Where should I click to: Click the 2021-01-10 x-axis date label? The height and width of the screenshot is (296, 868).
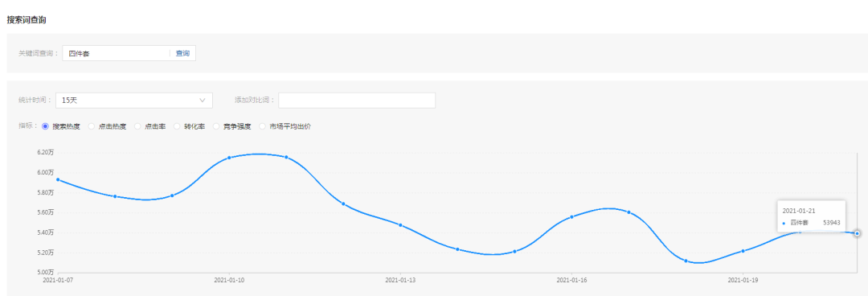click(x=229, y=281)
